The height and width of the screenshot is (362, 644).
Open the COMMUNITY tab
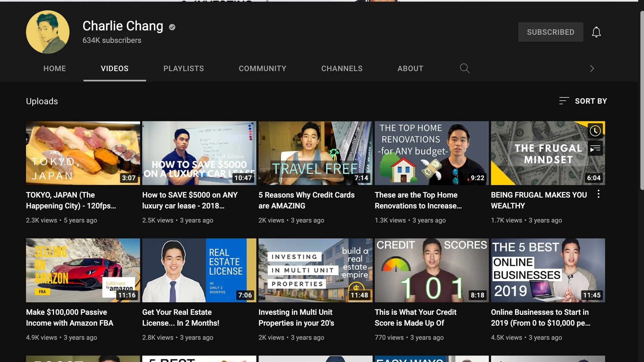click(x=262, y=68)
